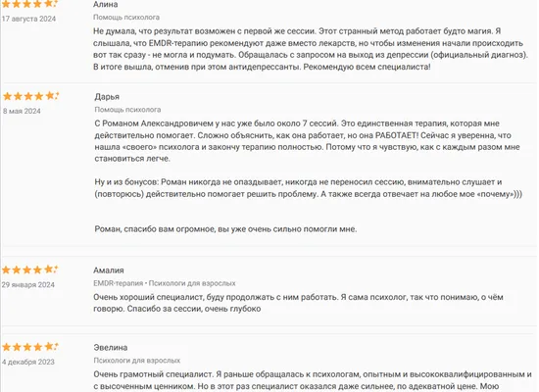Viewport: 539px width, 392px height.
Task: Click the star rating on Дарья's review
Action: (x=31, y=96)
